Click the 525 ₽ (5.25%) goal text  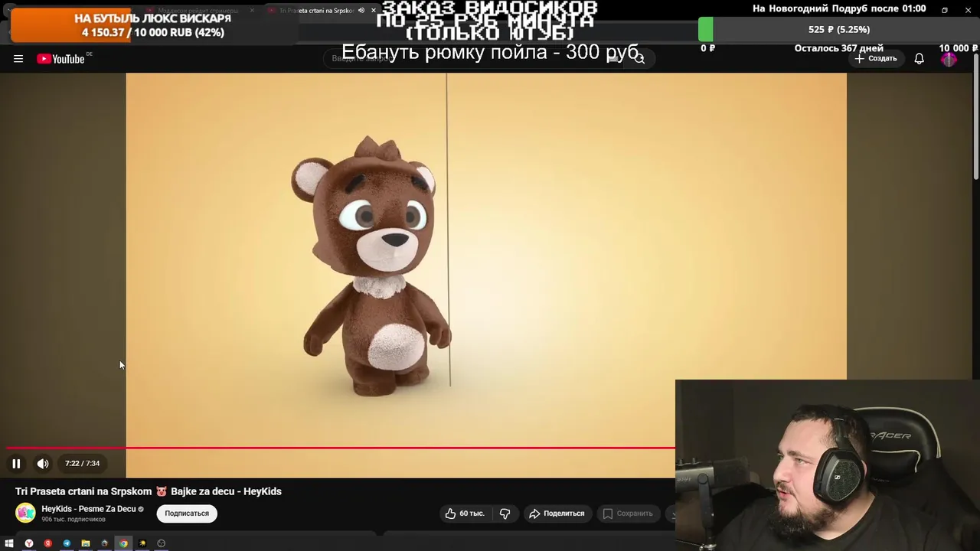pos(839,30)
